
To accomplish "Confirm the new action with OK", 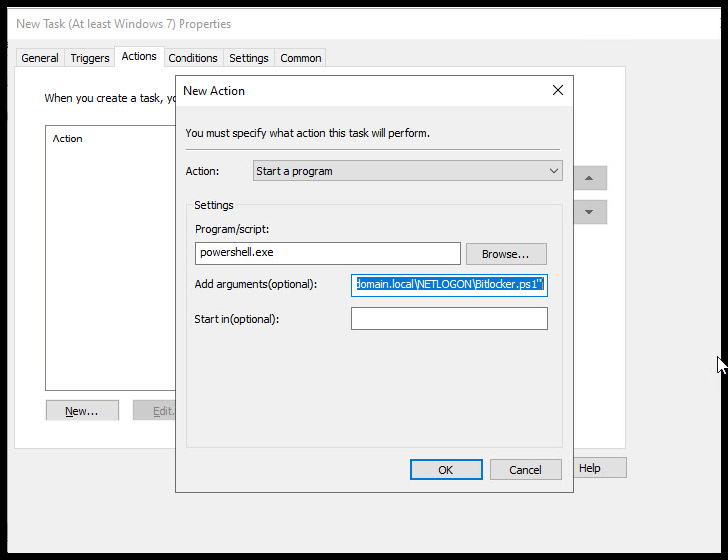I will 446,470.
